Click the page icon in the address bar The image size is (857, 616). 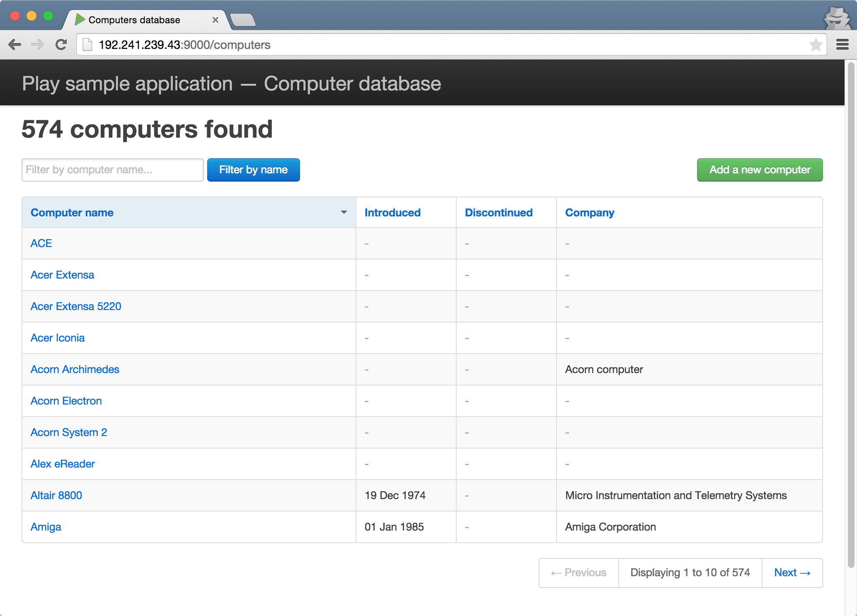(87, 45)
